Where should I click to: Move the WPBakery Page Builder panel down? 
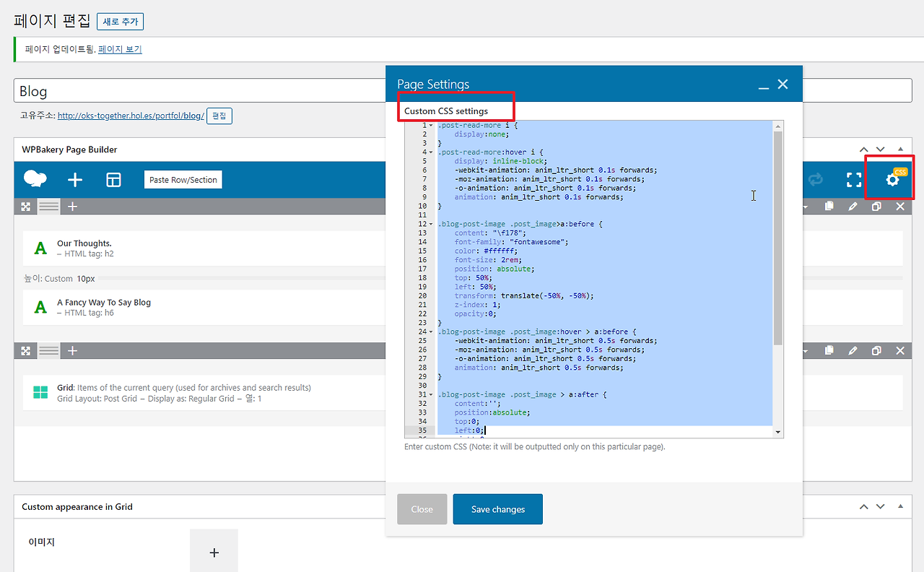[881, 149]
